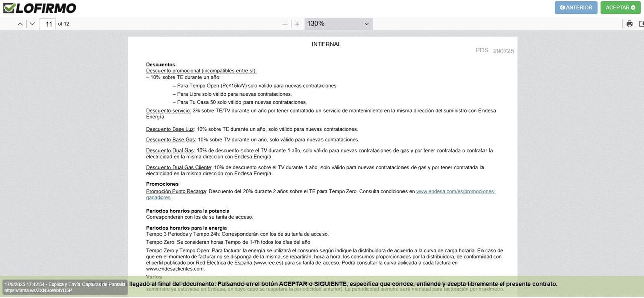644x298 pixels.
Task: Click 'Descuento servicio:' text
Action: [169, 111]
